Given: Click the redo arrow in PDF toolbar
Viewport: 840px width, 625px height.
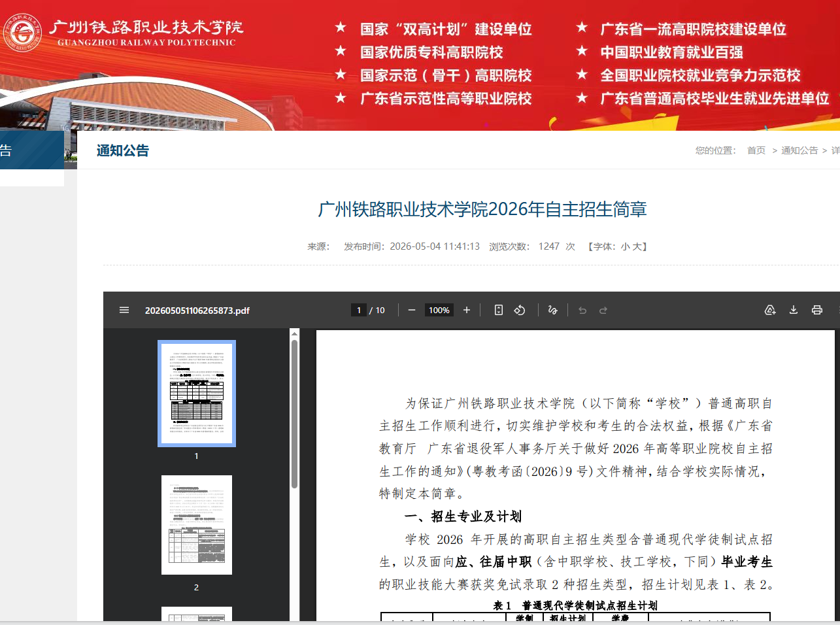Looking at the screenshot, I should coord(603,310).
